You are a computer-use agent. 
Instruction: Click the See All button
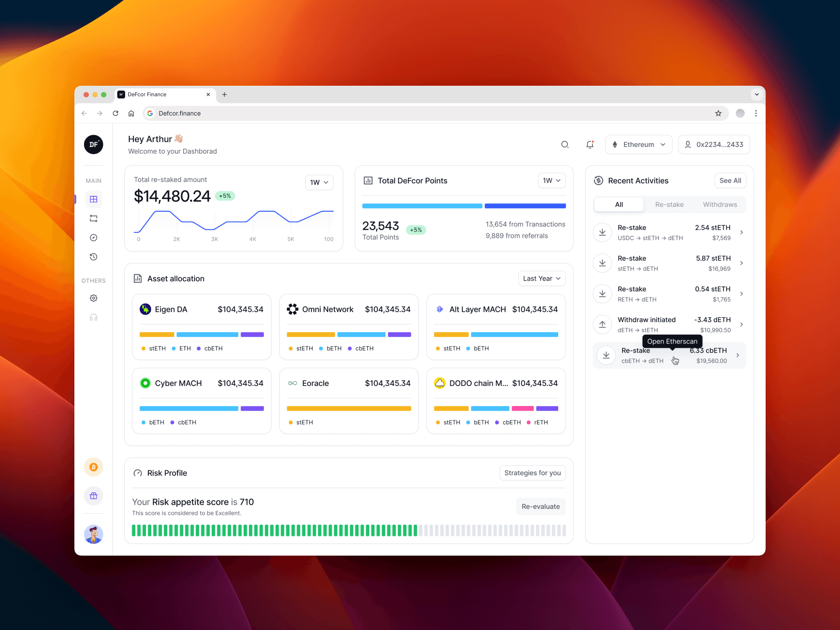(730, 181)
